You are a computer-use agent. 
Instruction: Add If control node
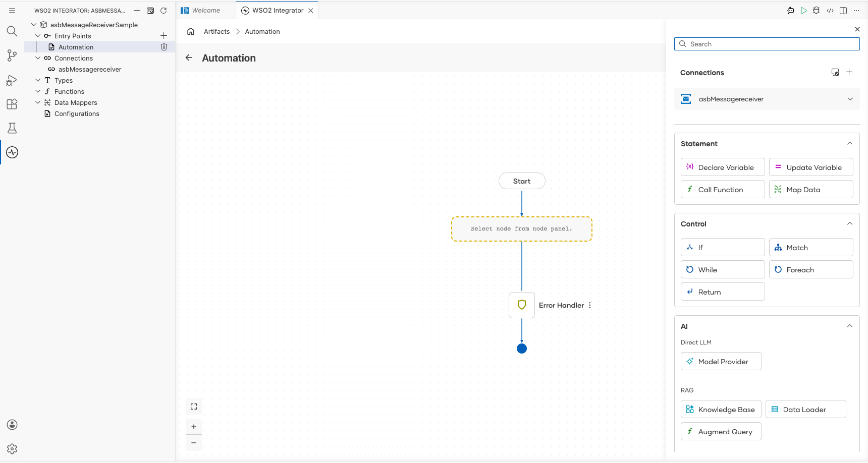pyautogui.click(x=723, y=247)
